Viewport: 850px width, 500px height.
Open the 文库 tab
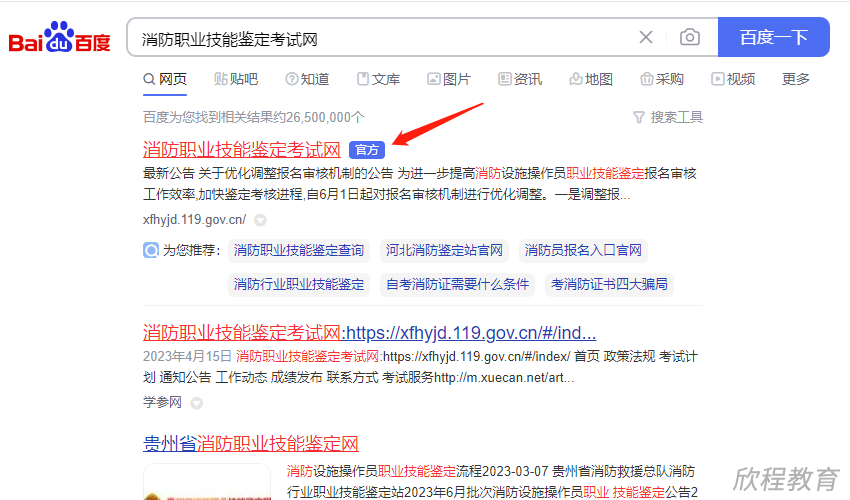tap(378, 79)
